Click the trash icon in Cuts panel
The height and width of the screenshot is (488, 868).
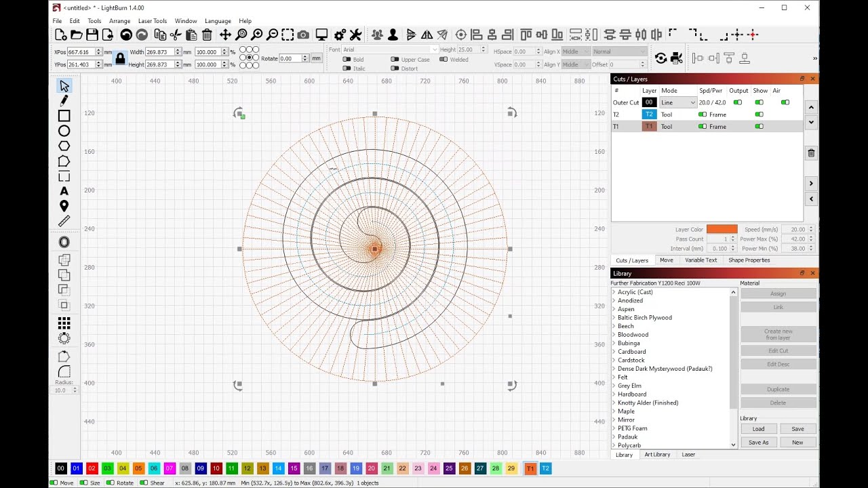coord(811,153)
